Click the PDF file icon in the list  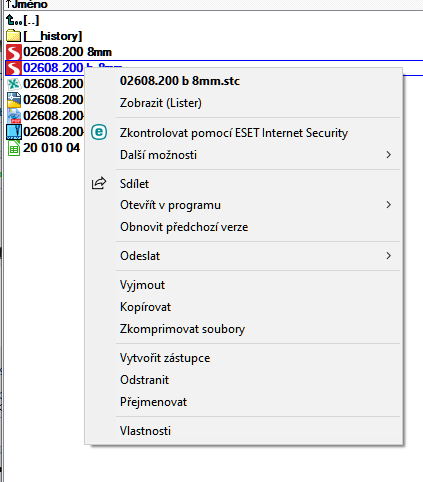[14, 116]
